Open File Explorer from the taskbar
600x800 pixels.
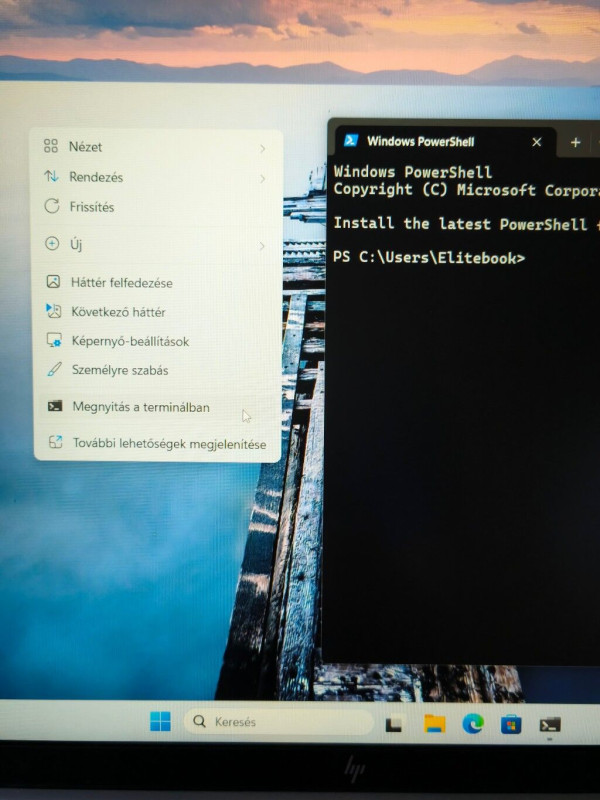pos(435,723)
